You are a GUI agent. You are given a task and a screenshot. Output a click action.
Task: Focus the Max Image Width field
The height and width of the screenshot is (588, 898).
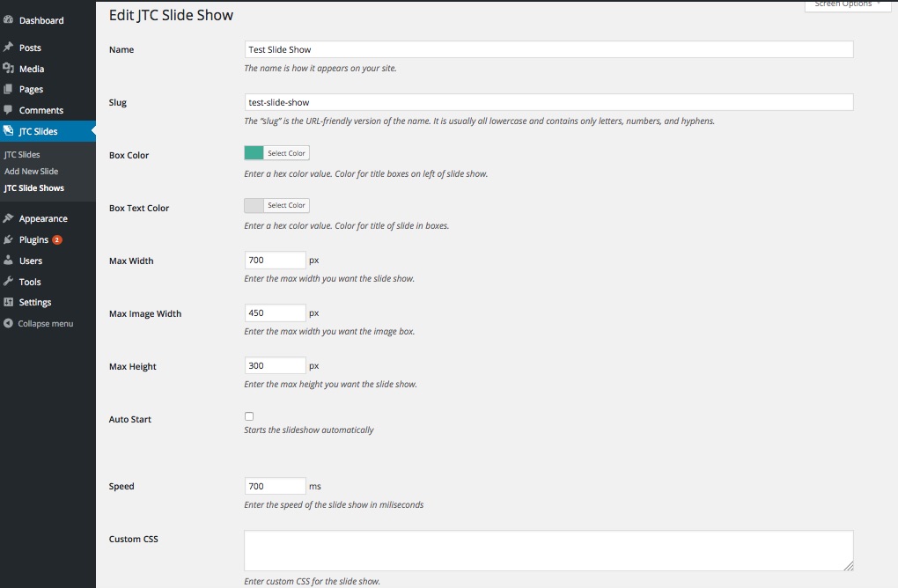(x=275, y=312)
